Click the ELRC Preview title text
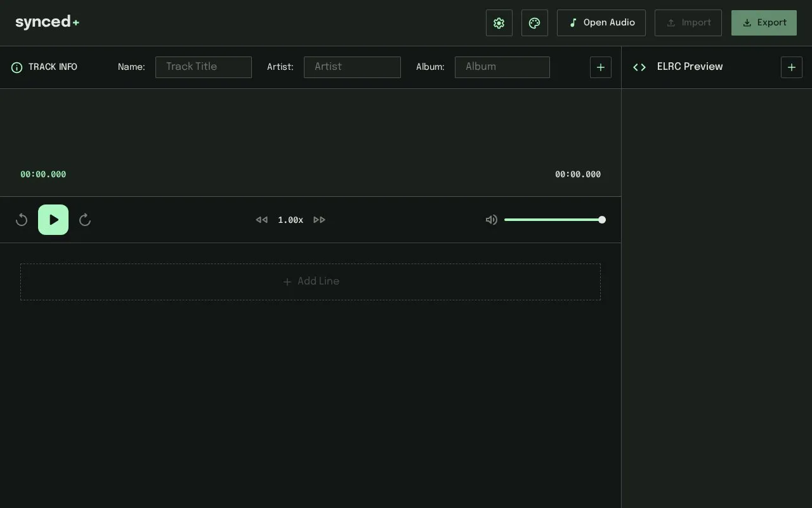The width and height of the screenshot is (812, 508). click(690, 67)
